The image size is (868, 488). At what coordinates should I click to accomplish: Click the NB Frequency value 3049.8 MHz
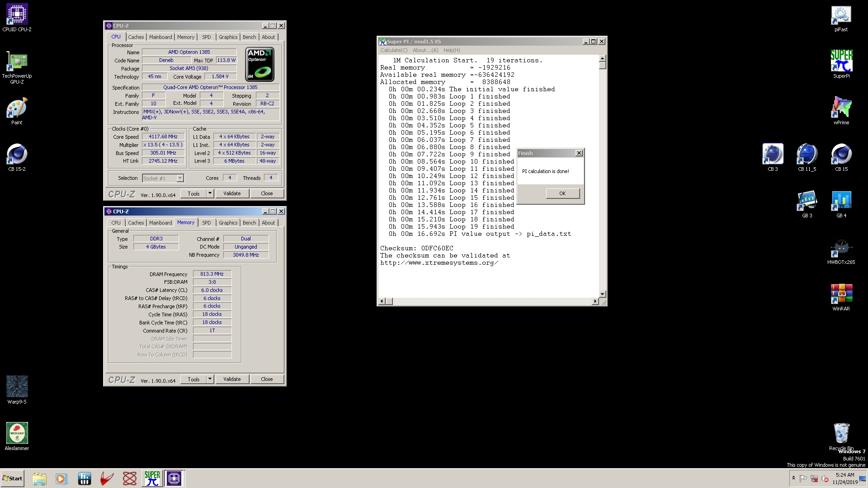(x=246, y=255)
